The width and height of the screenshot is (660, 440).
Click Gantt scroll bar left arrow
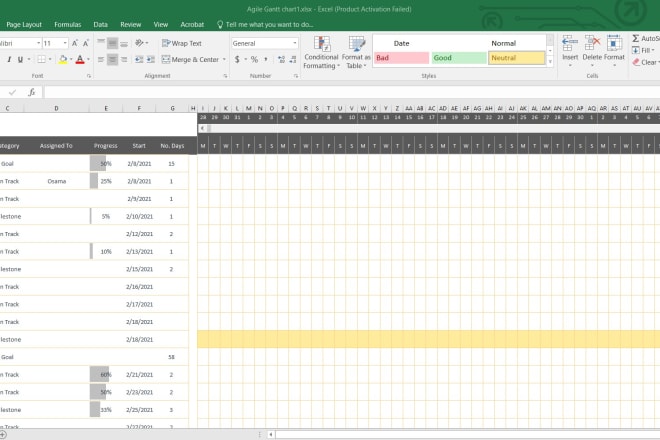(x=202, y=128)
